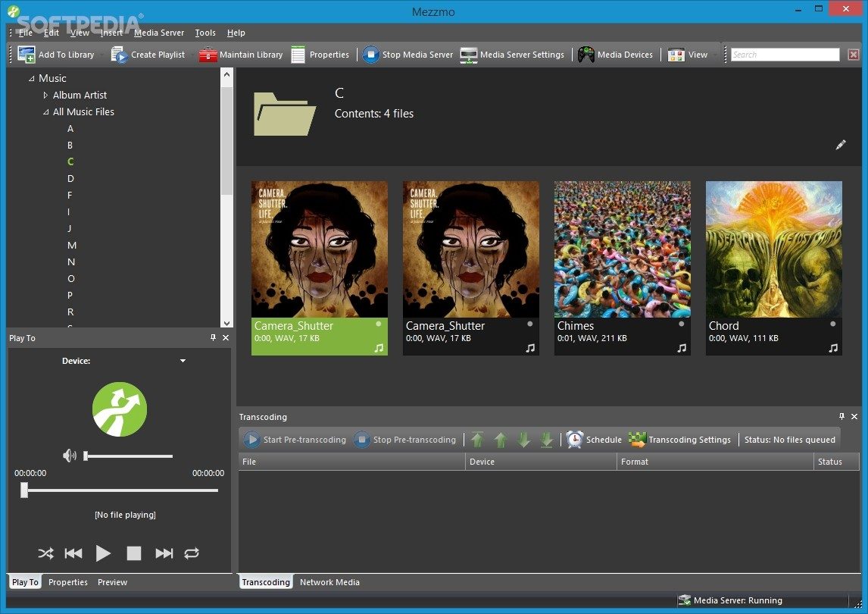868x614 pixels.
Task: Close the Transcoding panel
Action: 854,416
